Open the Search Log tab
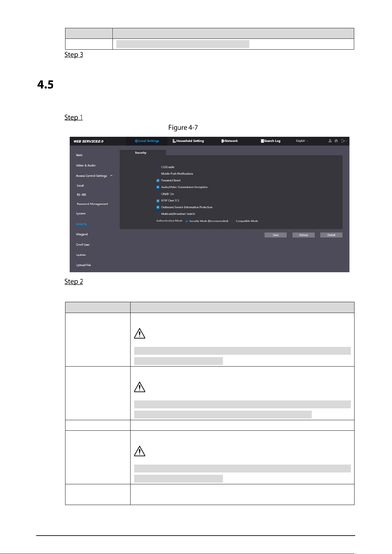Image resolution: width=392 pixels, height=554 pixels. pos(270,141)
